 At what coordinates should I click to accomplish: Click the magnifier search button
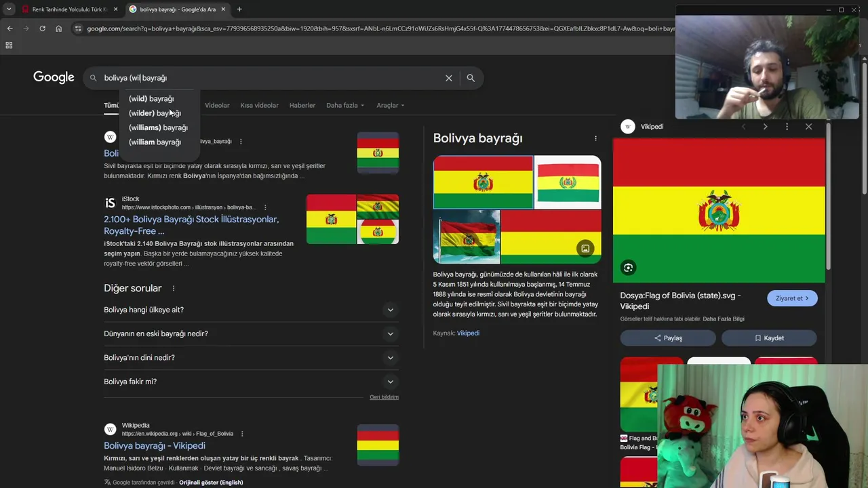pyautogui.click(x=471, y=78)
